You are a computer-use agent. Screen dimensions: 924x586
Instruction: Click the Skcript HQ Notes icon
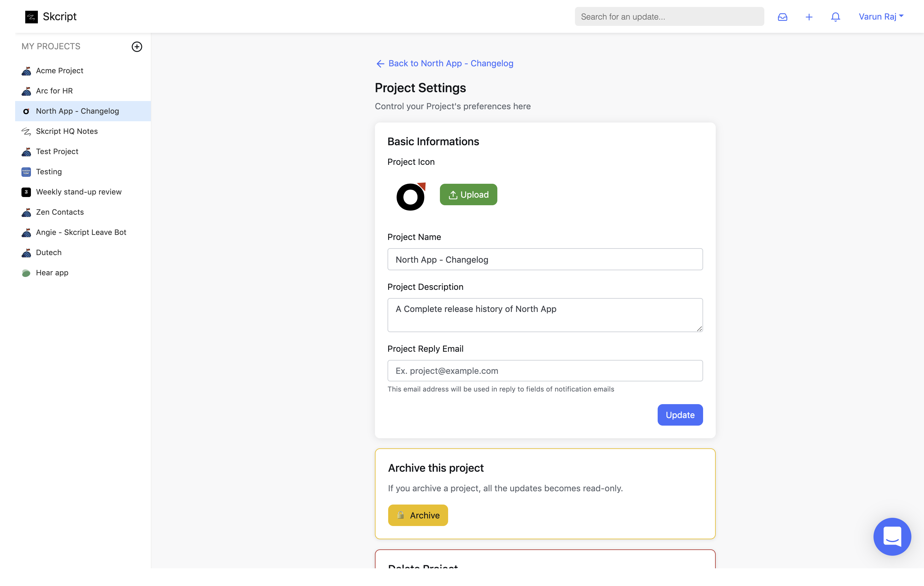(26, 132)
